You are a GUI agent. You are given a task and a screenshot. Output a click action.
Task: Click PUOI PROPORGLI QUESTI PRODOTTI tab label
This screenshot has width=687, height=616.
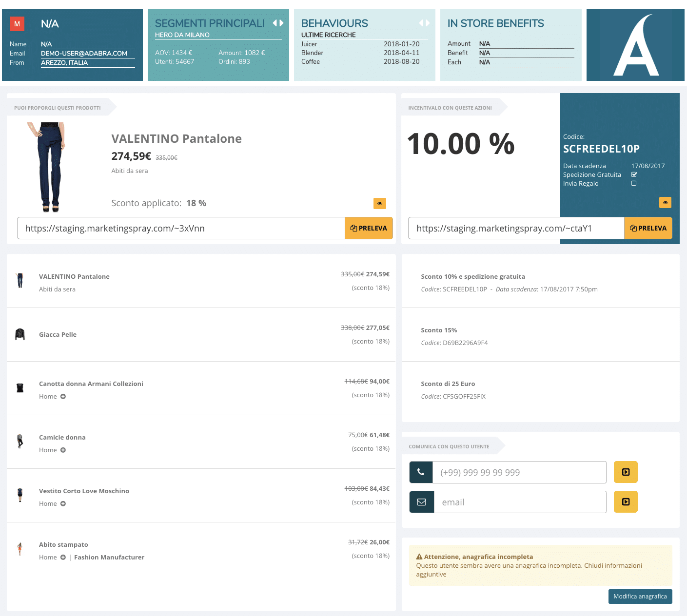[58, 108]
